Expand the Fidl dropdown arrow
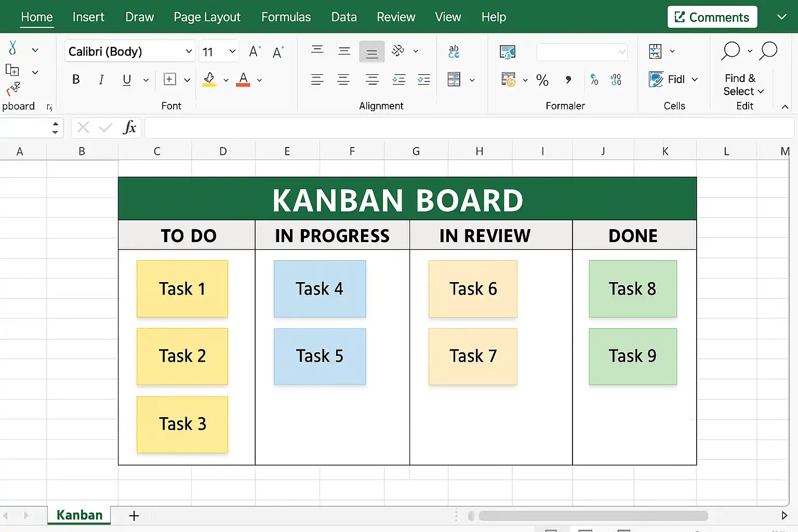 coord(695,79)
